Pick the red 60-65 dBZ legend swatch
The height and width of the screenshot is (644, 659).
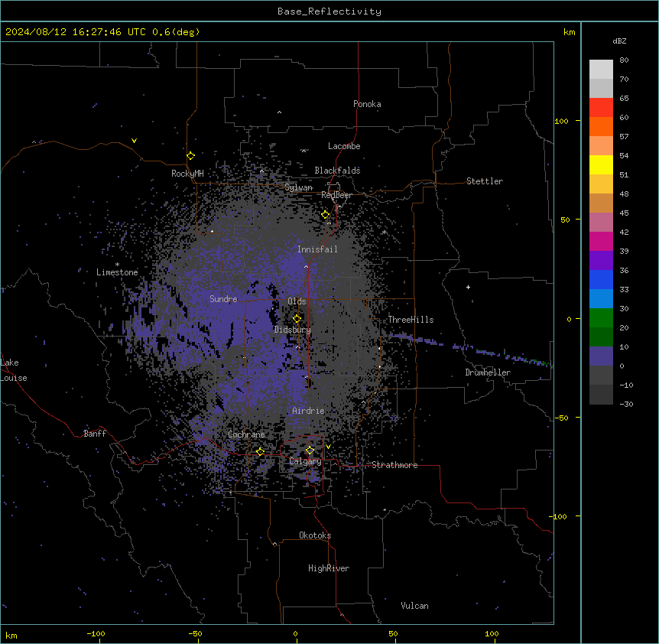601,108
